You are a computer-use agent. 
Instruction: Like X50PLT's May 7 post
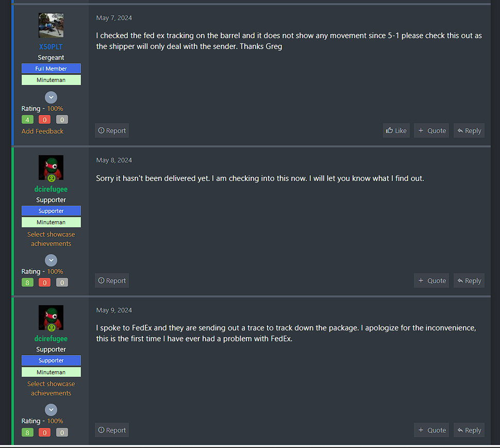[x=396, y=131]
